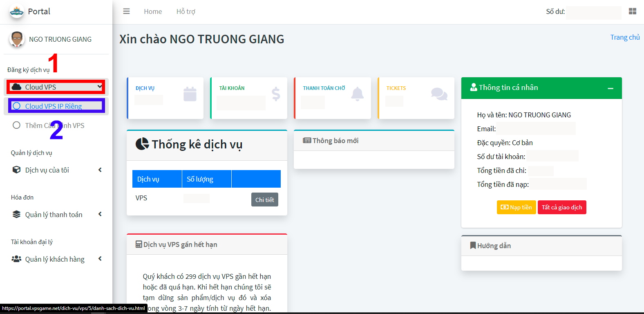Screen dimensions: 644x314
Task: Click the Chi tiết button for VPS
Action: [x=264, y=200]
